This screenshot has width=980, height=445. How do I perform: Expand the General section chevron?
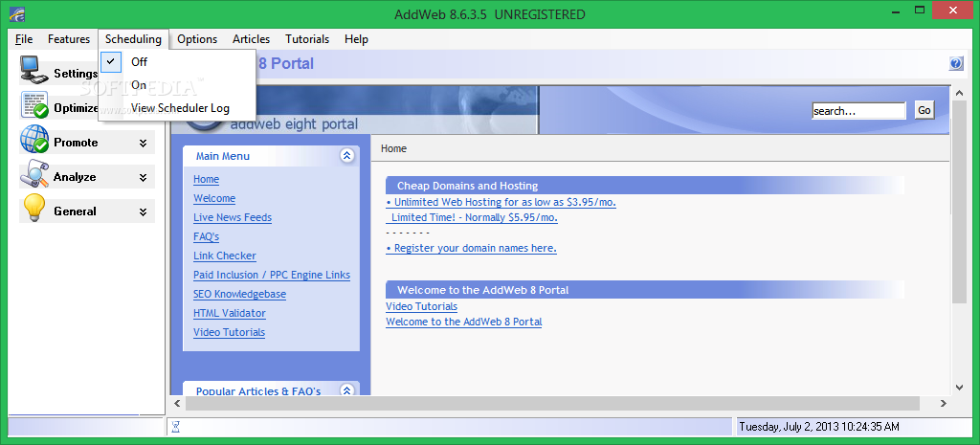(144, 211)
